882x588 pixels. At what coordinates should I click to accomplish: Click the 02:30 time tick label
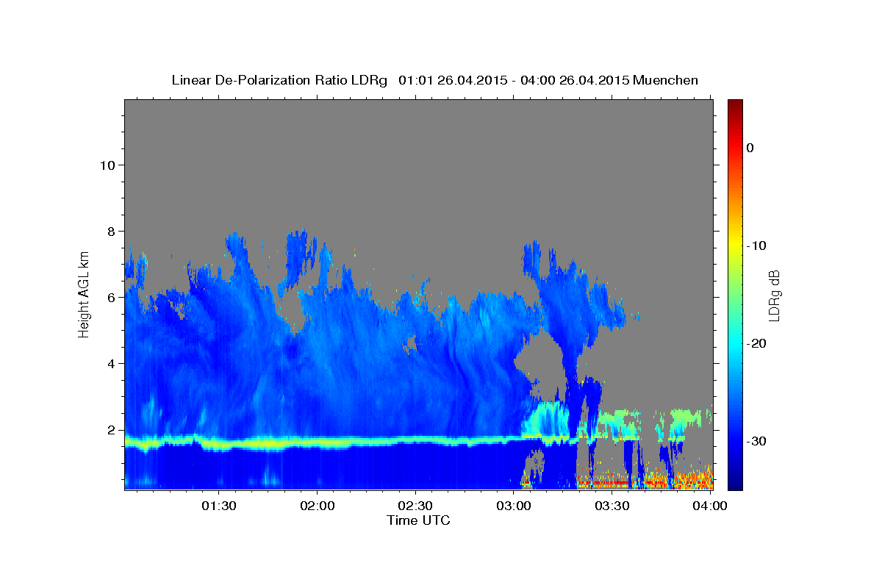(415, 506)
